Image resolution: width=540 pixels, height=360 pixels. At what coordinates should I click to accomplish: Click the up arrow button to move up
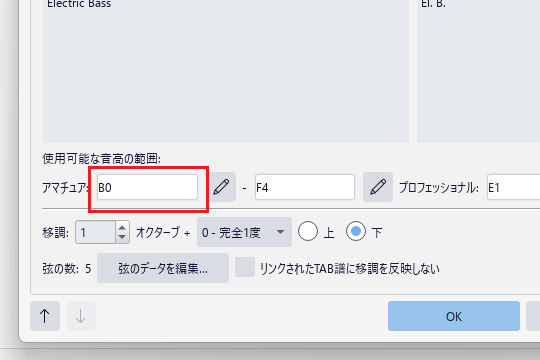[45, 316]
